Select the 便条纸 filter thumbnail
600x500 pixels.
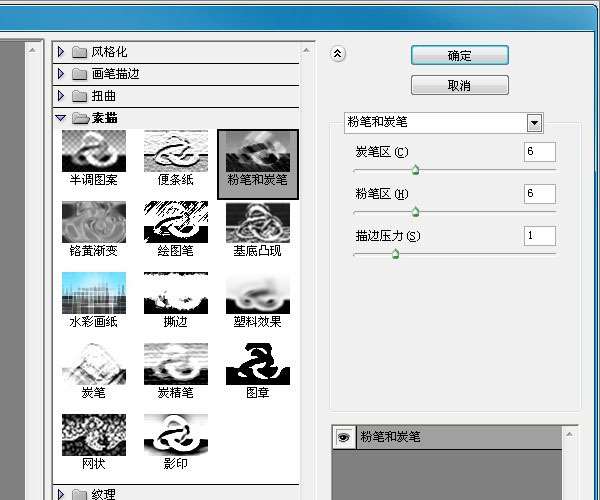coord(176,151)
